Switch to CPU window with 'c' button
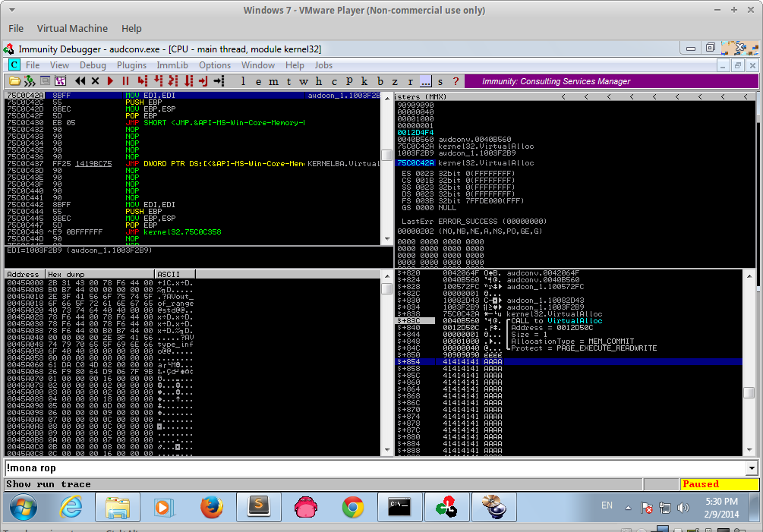Viewport: 763px width, 532px height. pyautogui.click(x=334, y=81)
